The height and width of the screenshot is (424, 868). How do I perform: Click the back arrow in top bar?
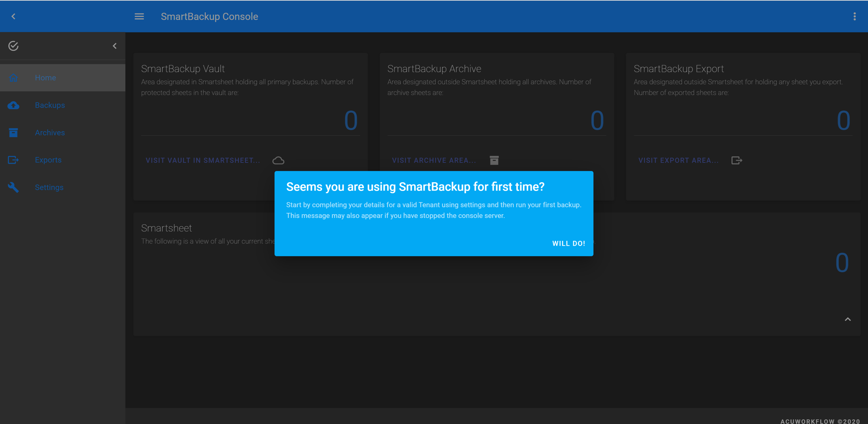(x=13, y=16)
